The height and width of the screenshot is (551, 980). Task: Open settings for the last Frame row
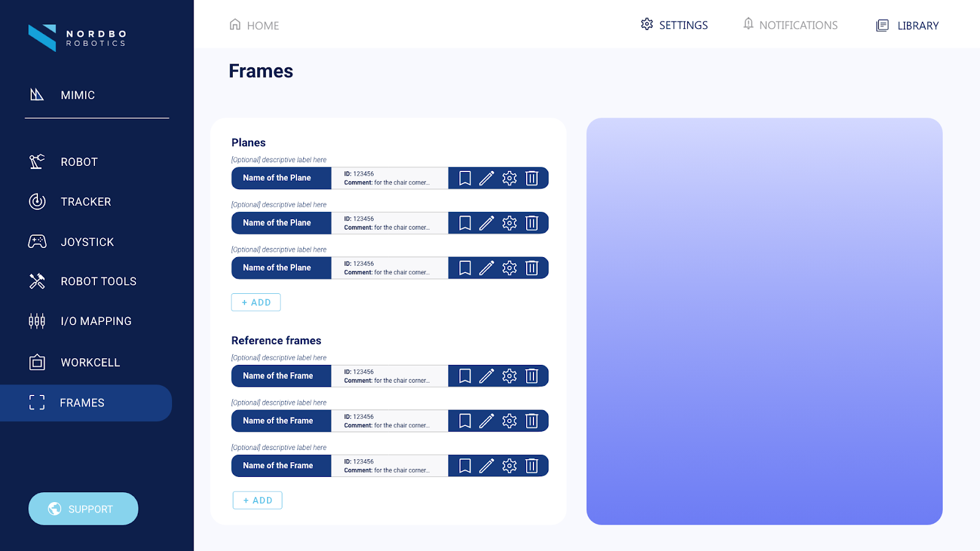click(x=509, y=465)
